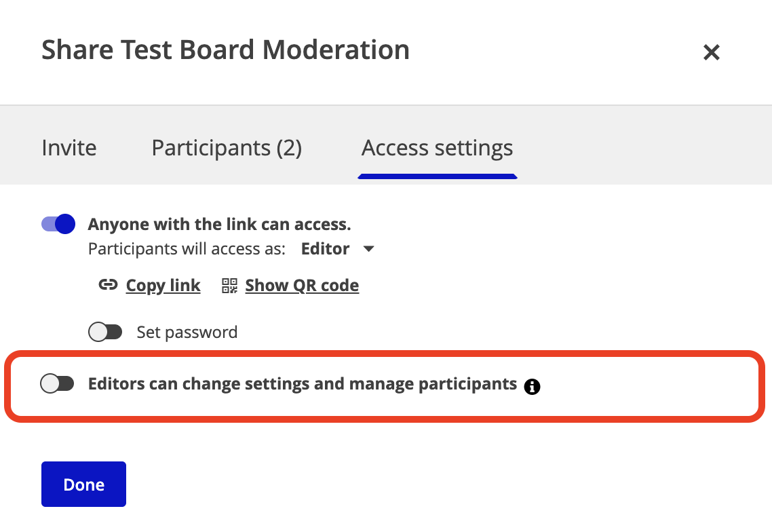
Task: Click the Share Test Board Moderation title
Action: [225, 50]
